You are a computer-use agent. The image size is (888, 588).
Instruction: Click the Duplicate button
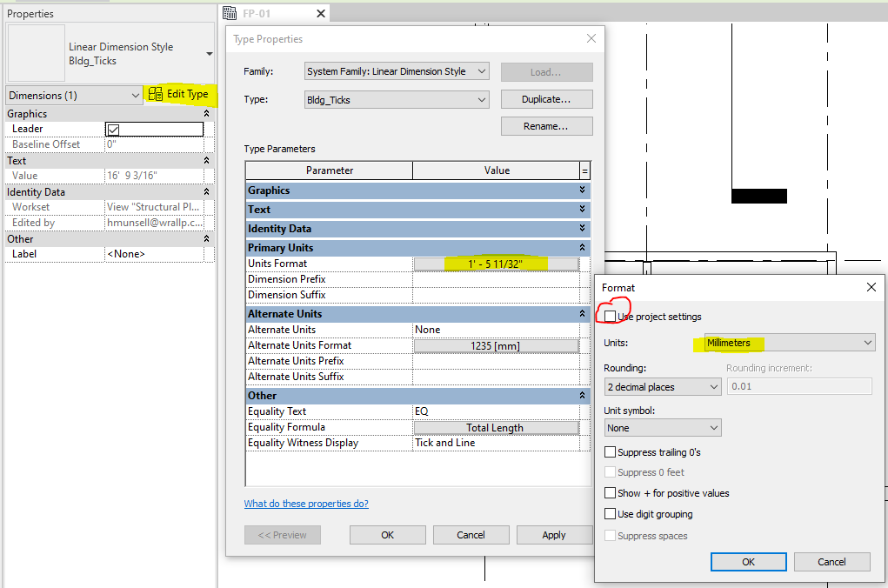click(546, 98)
